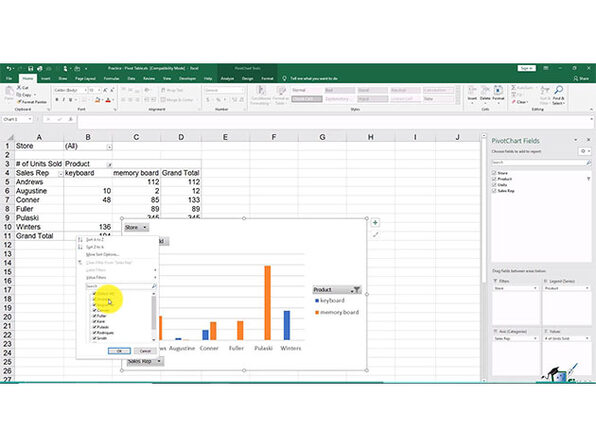Click the Chart Styles brush icon beside the chart
596x447 pixels.
375,235
